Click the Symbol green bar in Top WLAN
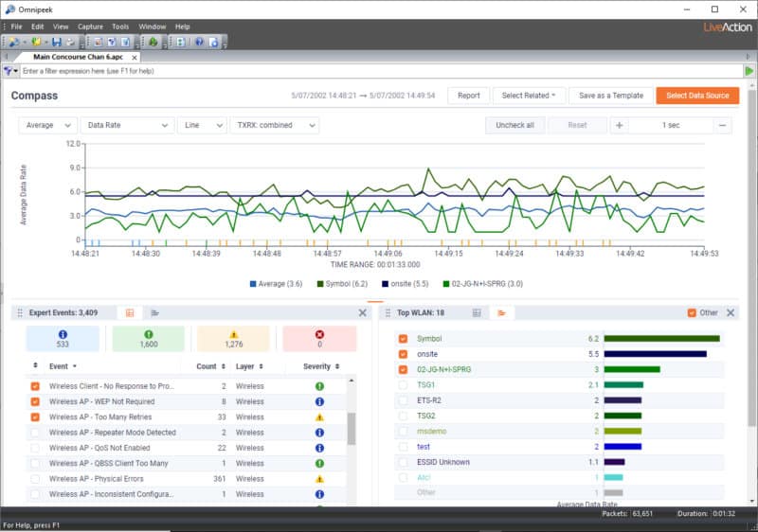758x532 pixels. (661, 339)
